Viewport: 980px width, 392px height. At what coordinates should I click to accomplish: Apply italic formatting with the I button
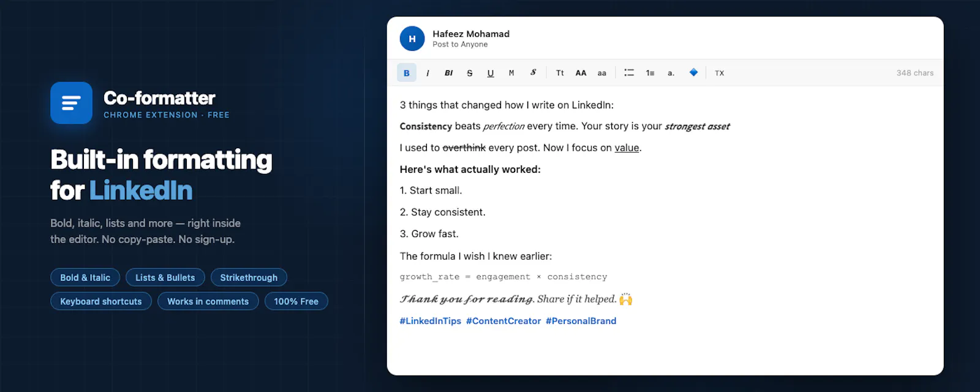click(428, 73)
